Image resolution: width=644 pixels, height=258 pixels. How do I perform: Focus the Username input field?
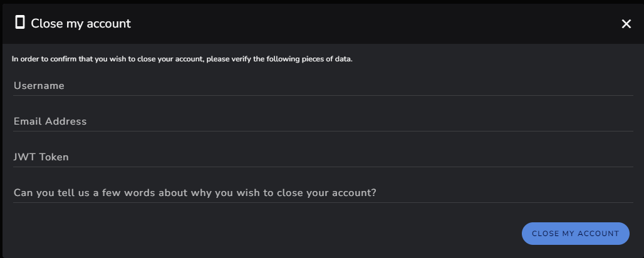(323, 86)
